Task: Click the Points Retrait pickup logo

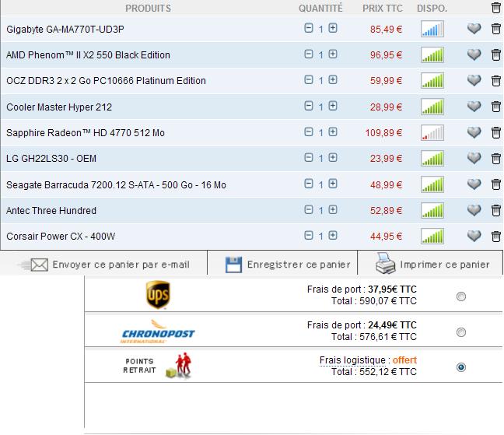Action: [157, 367]
